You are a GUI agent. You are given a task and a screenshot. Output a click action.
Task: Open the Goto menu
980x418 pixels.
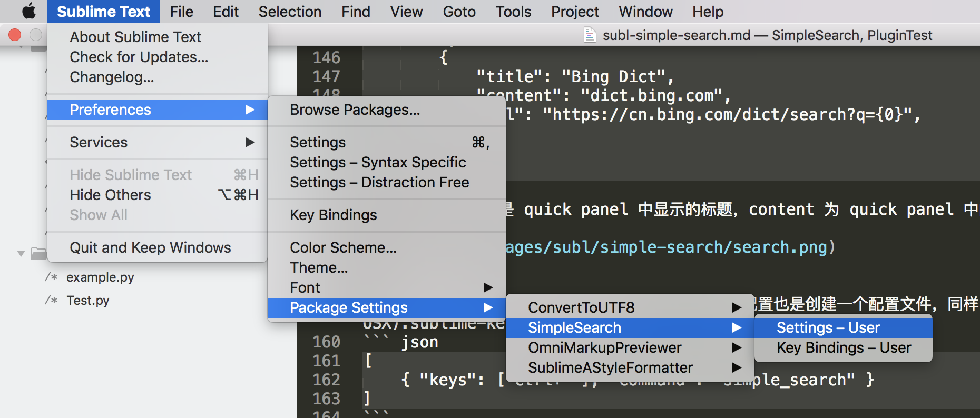point(459,12)
